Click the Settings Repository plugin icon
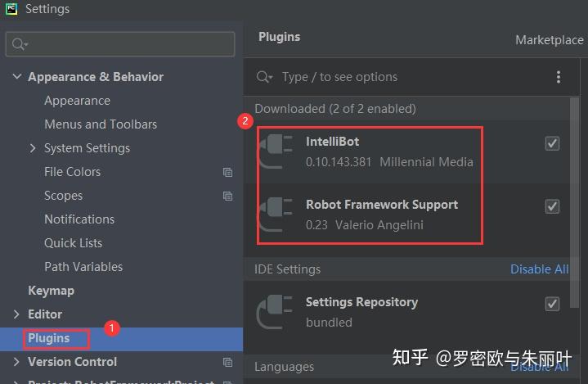Viewport: 588px width, 384px height. (x=275, y=312)
